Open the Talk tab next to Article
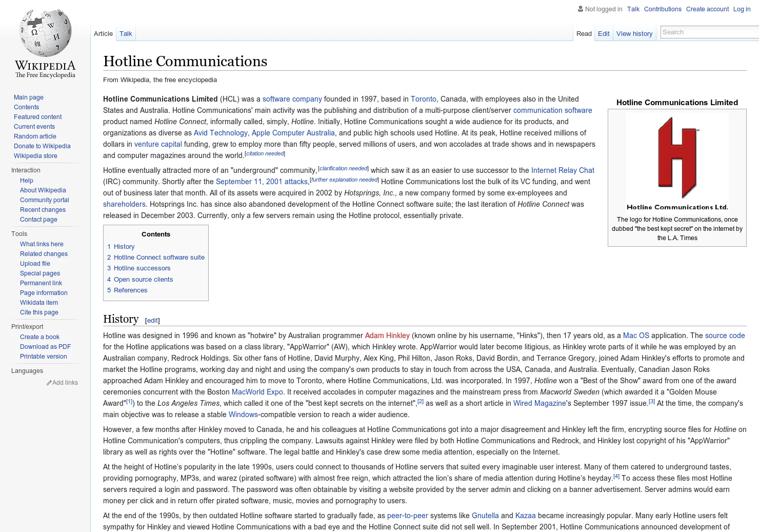 pyautogui.click(x=126, y=34)
